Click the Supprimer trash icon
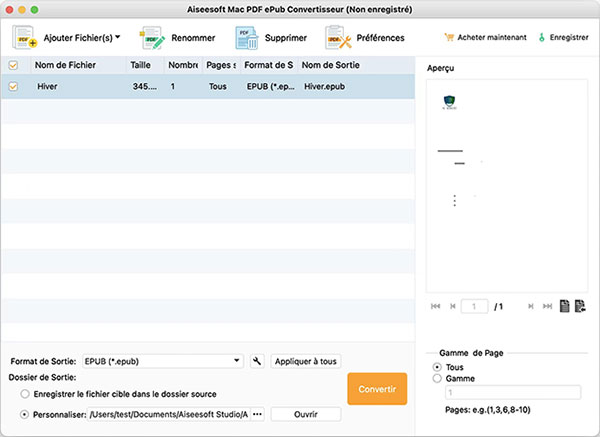600x437 pixels. (x=247, y=38)
